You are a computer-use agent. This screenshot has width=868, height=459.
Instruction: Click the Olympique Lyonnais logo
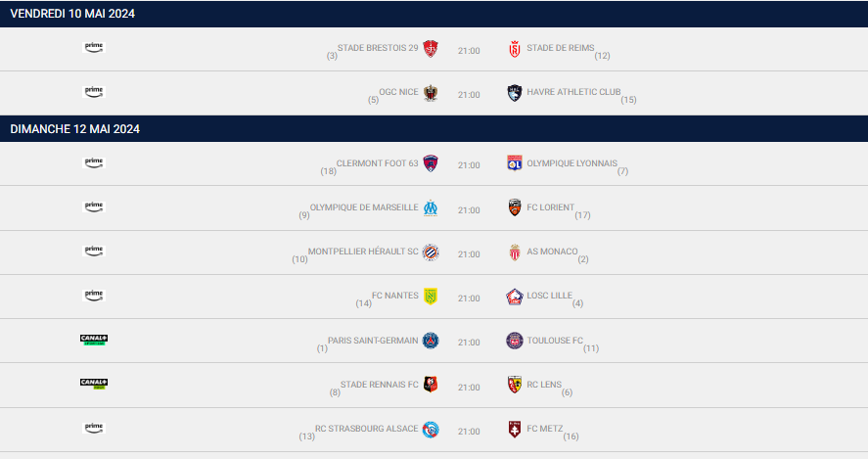coord(515,163)
